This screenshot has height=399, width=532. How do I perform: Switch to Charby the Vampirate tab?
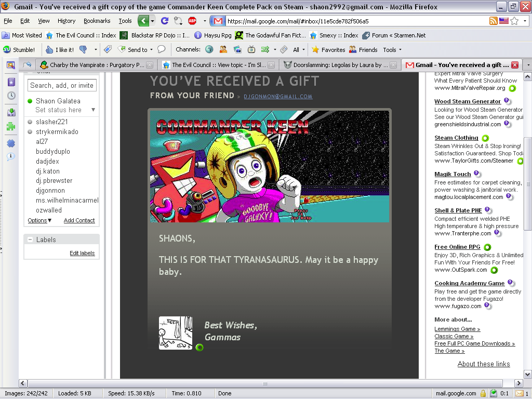coord(96,65)
